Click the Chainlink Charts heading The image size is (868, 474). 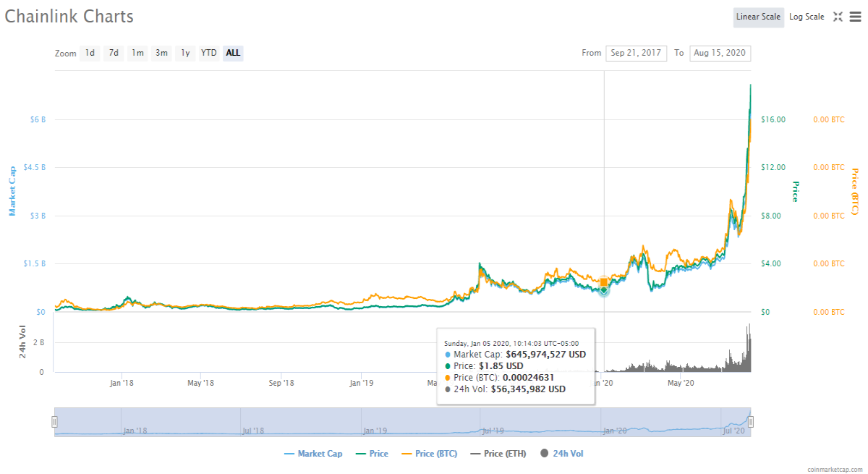click(x=69, y=16)
